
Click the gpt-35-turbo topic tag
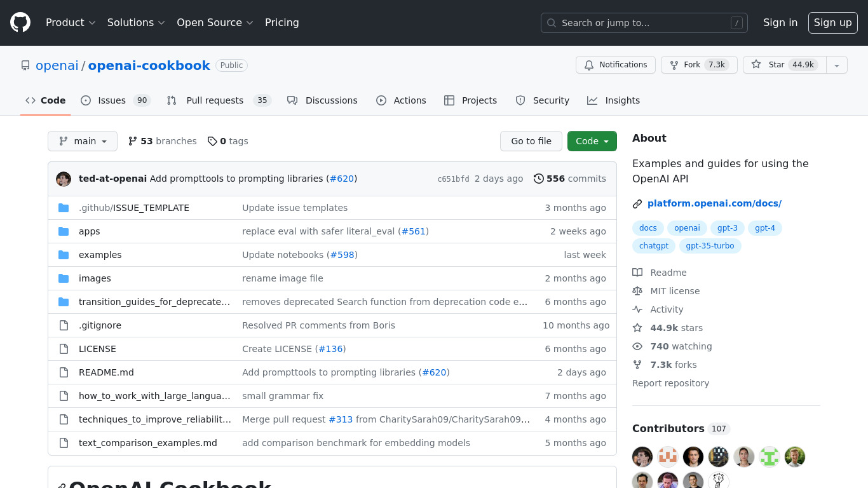pos(710,246)
